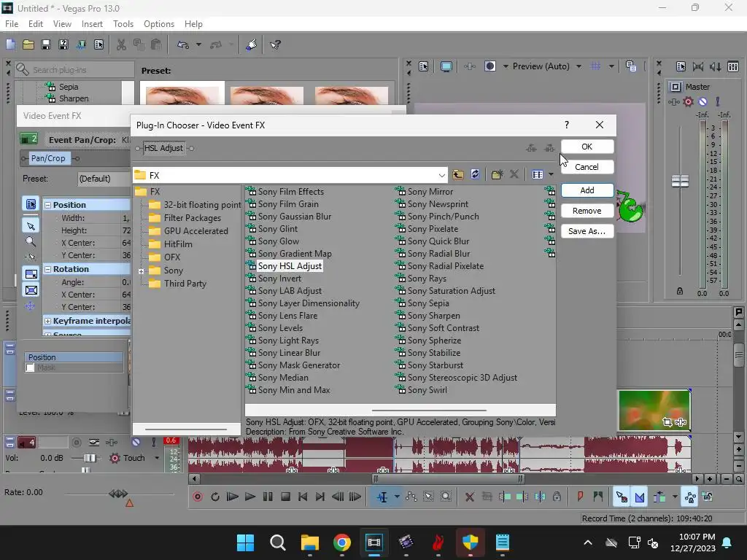Expand the Keyframe interpolation section

pyautogui.click(x=47, y=321)
